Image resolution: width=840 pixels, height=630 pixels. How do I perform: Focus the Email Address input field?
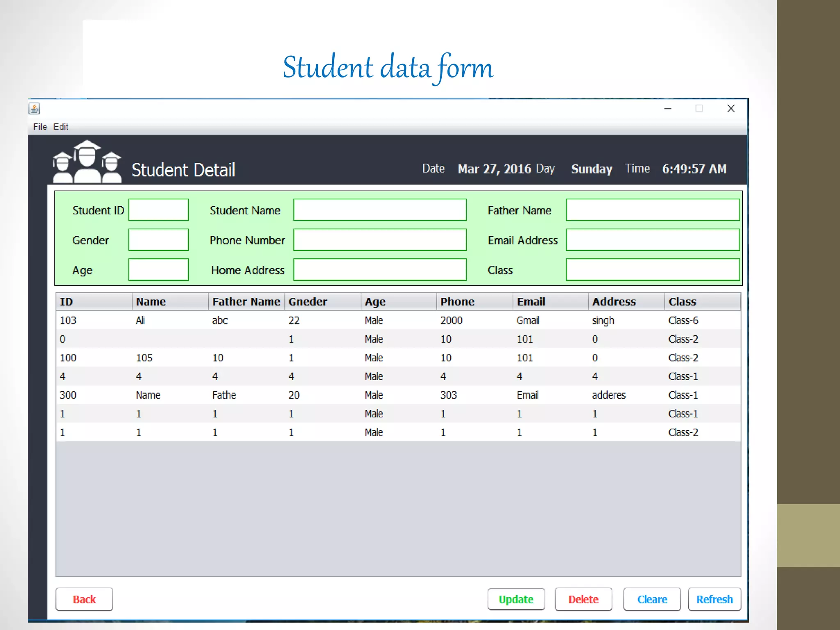pos(653,240)
